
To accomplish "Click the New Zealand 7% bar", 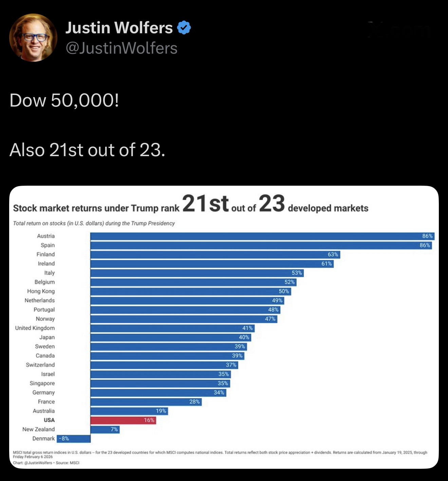I will (x=105, y=429).
